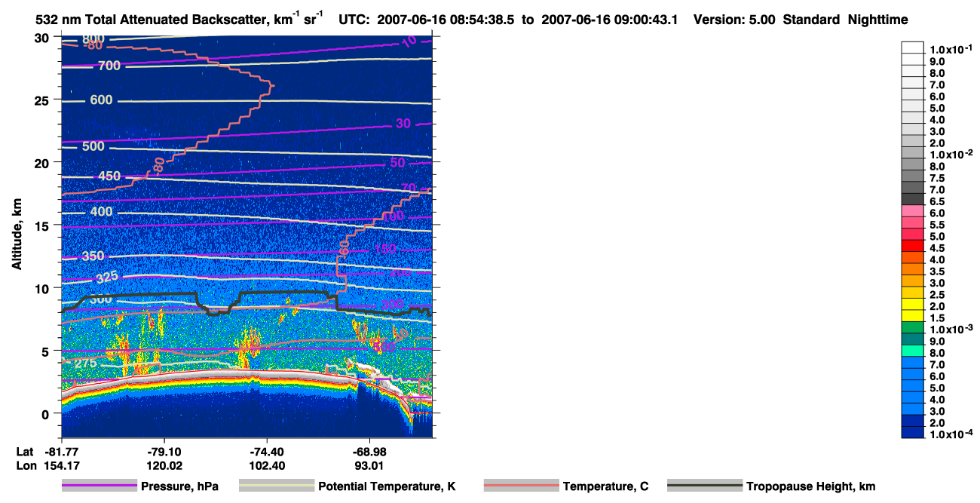Click the 450 potential temperature contour label
The width and height of the screenshot is (980, 503).
click(x=109, y=176)
